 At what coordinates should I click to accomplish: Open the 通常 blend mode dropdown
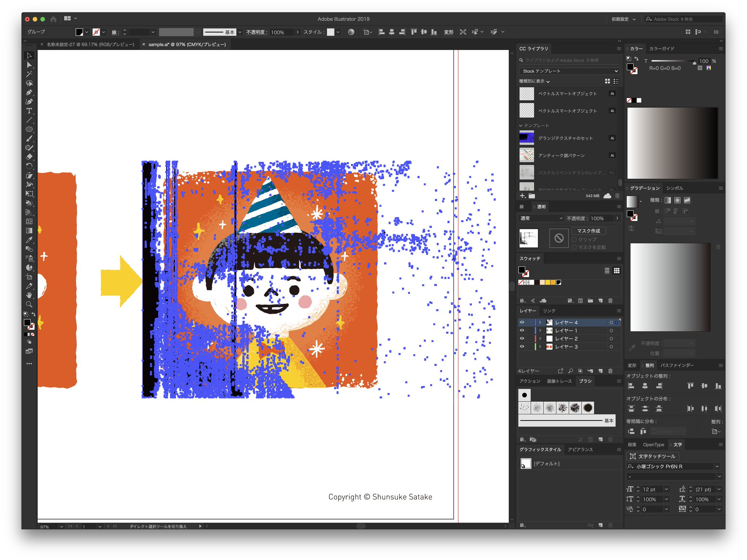(541, 218)
